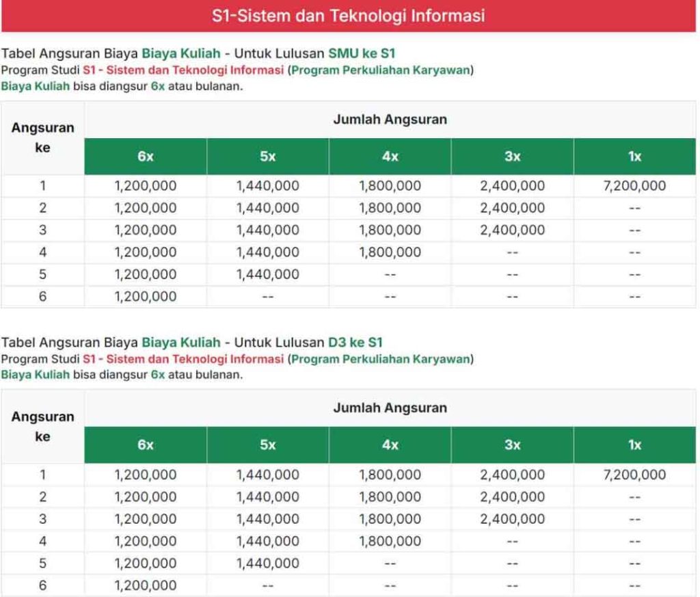Select the 5x column header in SMU ke S1 table
The width and height of the screenshot is (700, 597).
click(x=268, y=157)
